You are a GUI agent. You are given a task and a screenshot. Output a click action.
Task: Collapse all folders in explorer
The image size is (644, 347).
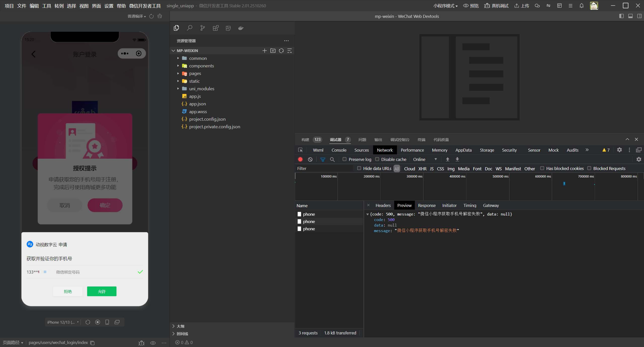click(x=290, y=51)
